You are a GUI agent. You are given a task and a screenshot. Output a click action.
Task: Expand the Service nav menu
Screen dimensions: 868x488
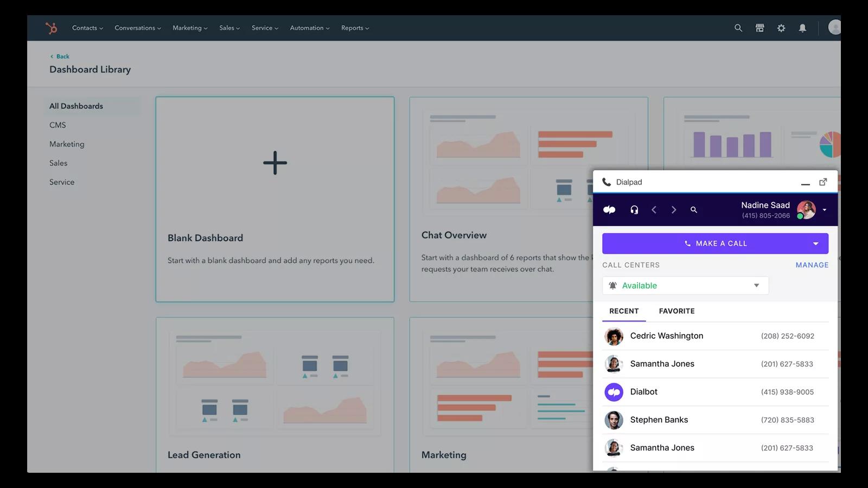tap(265, 28)
